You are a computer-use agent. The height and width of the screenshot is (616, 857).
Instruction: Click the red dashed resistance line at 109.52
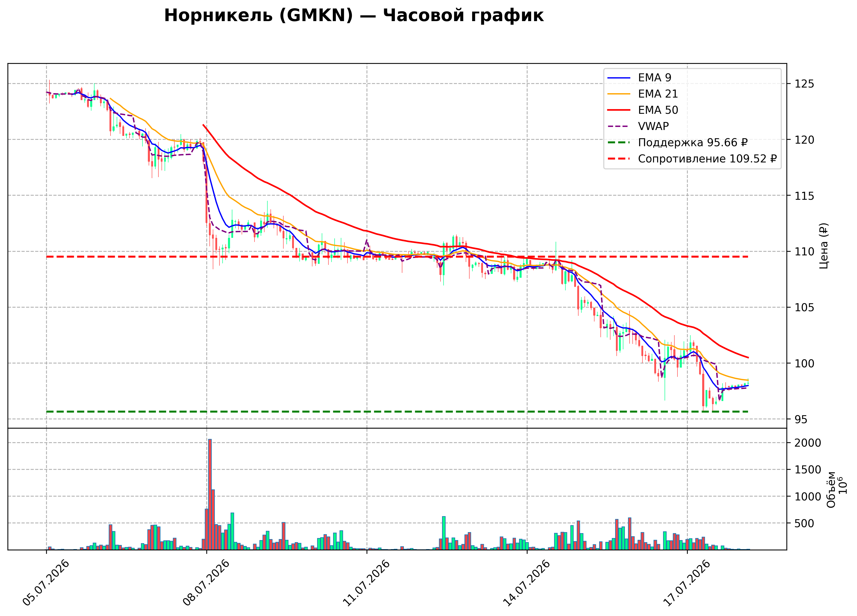coord(397,257)
